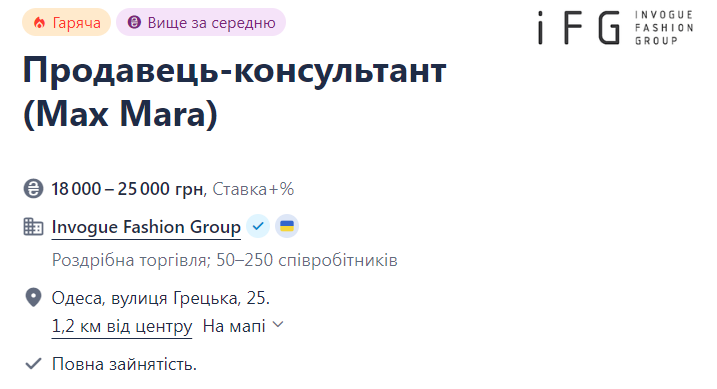Click the Повна зайнятість employment type text
Screen dimensions: 717x389
124,364
